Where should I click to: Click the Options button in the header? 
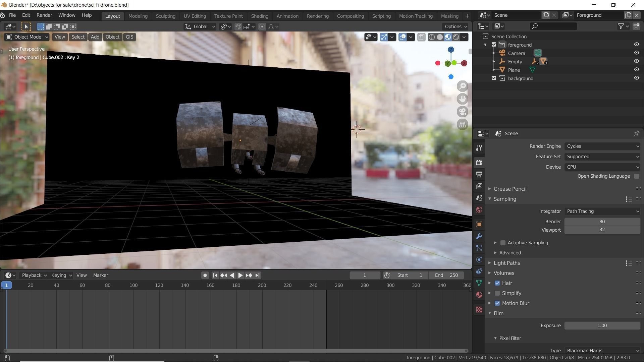[455, 26]
